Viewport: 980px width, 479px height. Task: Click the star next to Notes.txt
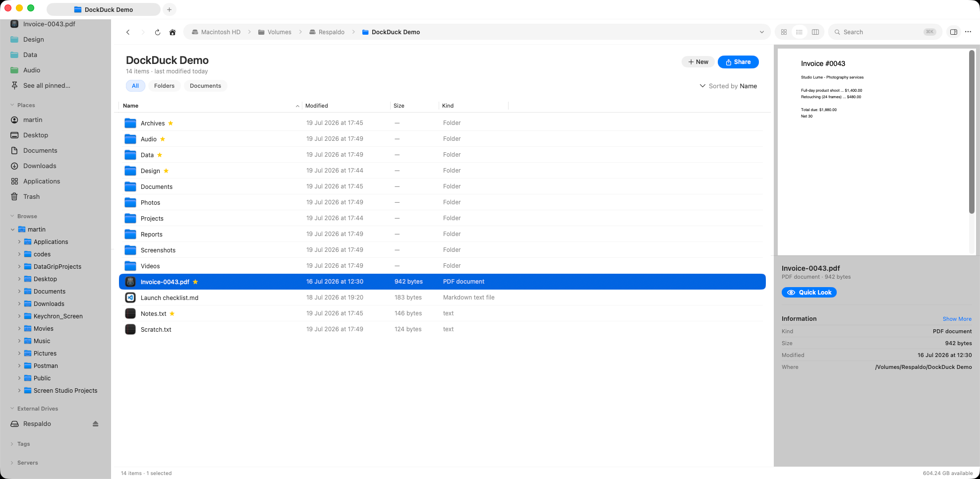pos(172,313)
